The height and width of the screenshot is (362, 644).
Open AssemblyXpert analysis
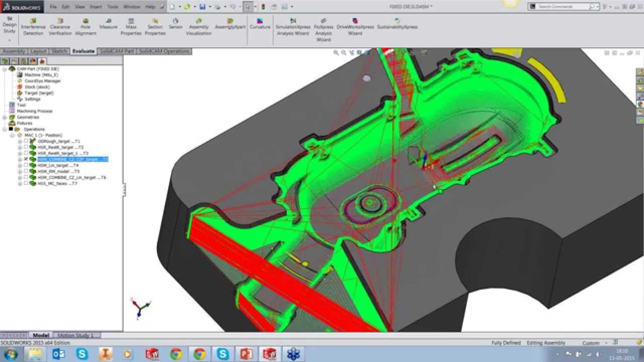[x=230, y=24]
